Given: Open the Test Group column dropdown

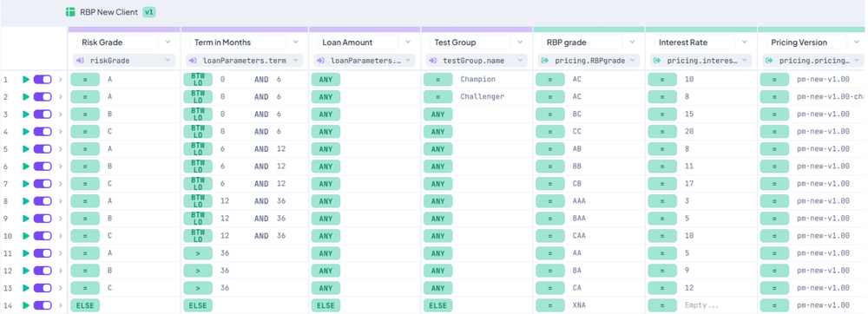Looking at the screenshot, I should coord(520,42).
